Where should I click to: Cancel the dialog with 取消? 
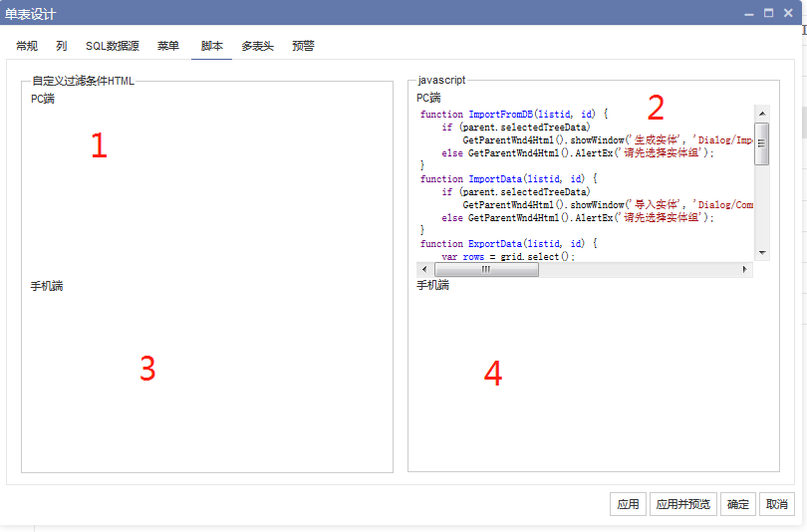[x=776, y=504]
